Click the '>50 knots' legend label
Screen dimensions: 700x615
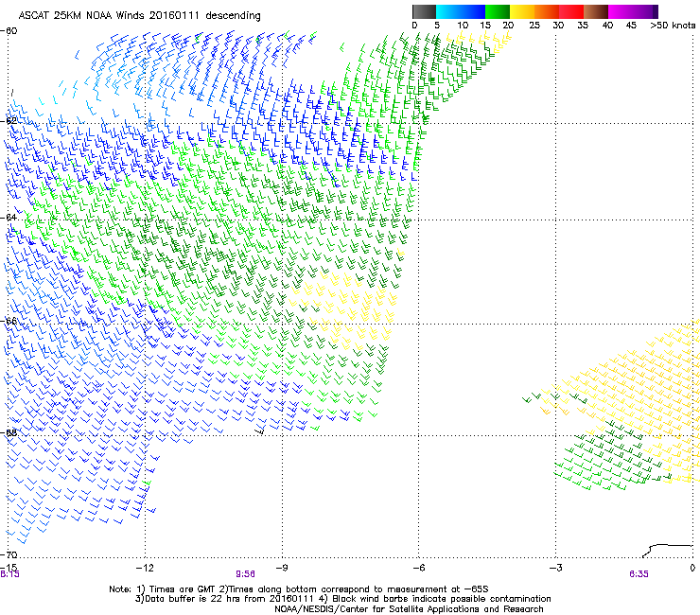pos(673,26)
